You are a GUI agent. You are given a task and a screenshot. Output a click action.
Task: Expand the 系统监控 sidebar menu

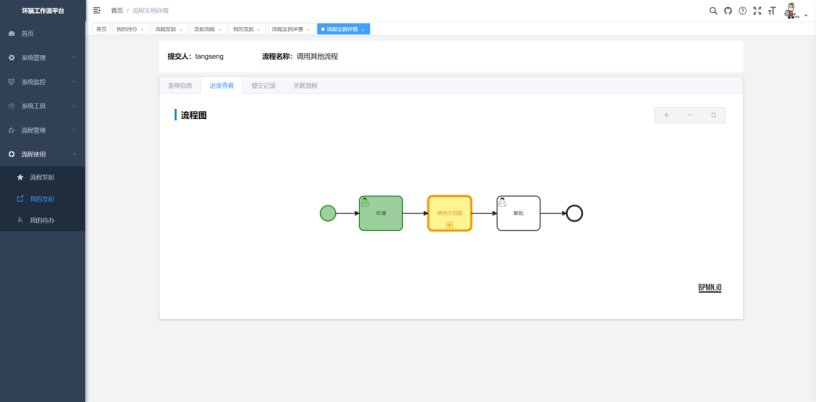43,82
